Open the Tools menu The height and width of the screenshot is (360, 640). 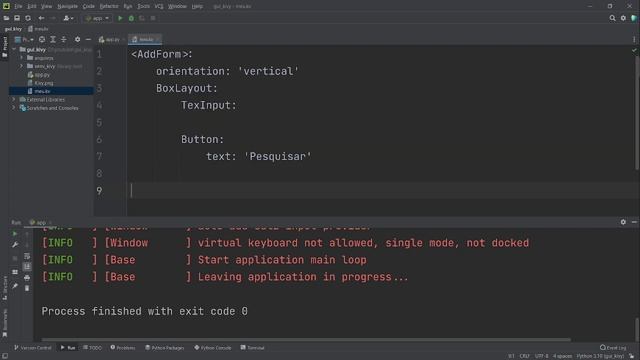(x=143, y=6)
